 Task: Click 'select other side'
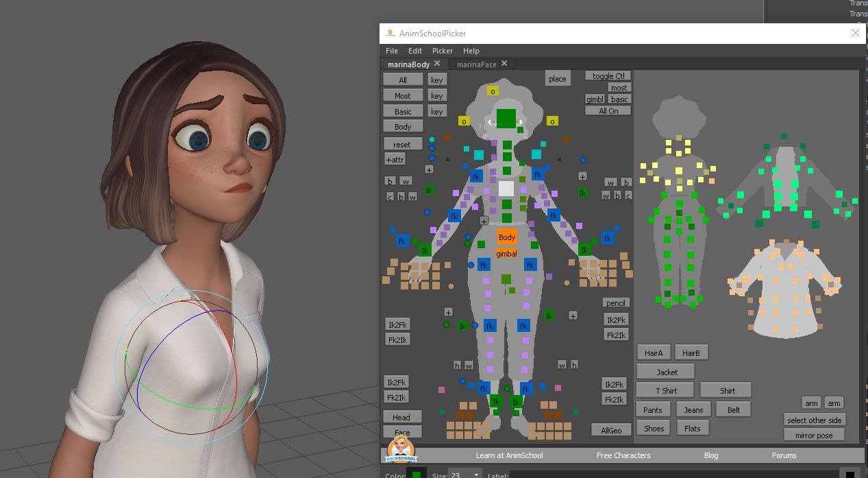[814, 420]
